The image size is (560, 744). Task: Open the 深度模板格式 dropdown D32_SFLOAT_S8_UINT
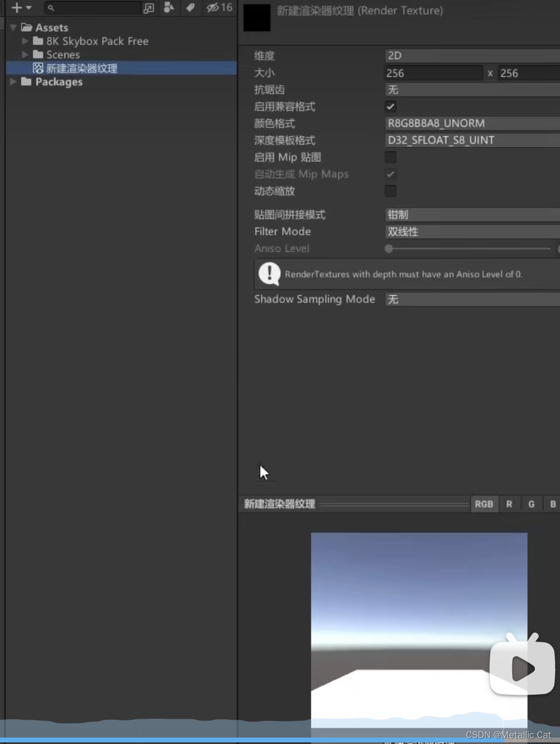[472, 140]
